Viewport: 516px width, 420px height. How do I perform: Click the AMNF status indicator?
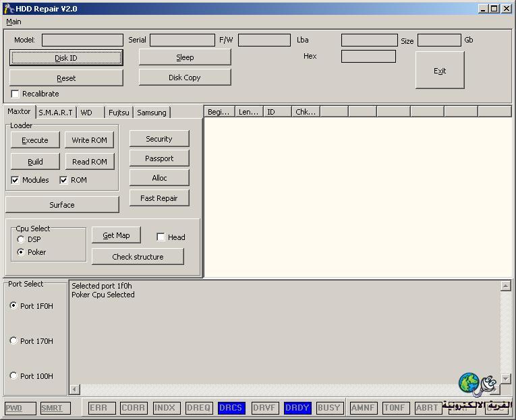[364, 408]
